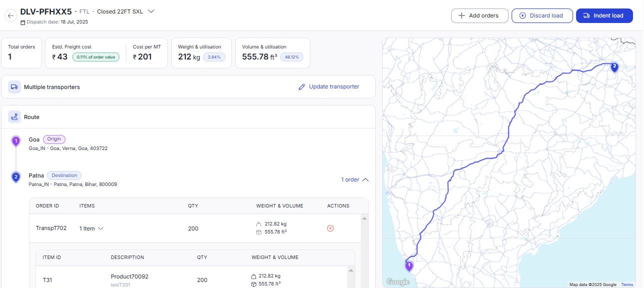Screen dimensions: 644x288
Task: Click the 0.11% of order value badge
Action: tap(96, 57)
